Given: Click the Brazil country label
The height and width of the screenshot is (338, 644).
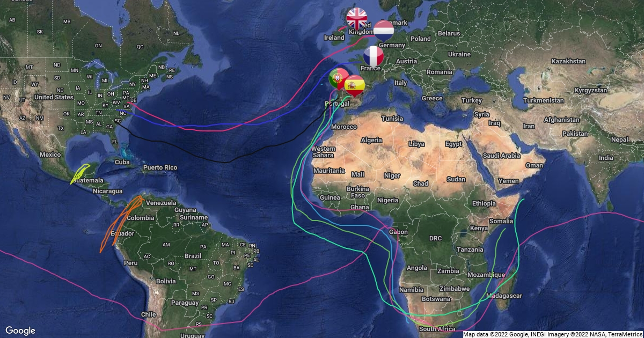Looking at the screenshot, I should click(193, 256).
